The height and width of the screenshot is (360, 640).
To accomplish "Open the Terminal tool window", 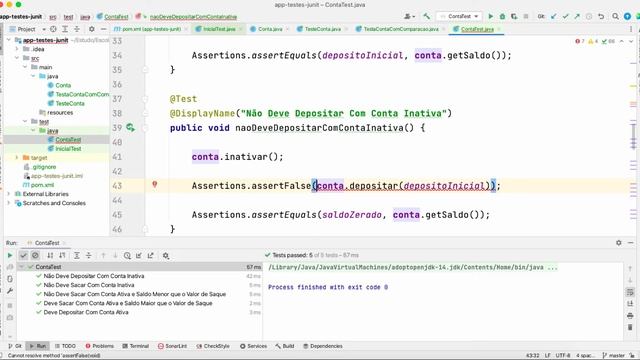I will click(136, 346).
